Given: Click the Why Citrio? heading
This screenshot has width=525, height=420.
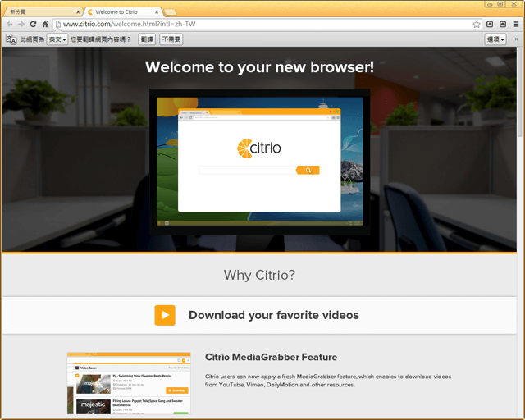Looking at the screenshot, I should pos(259,275).
